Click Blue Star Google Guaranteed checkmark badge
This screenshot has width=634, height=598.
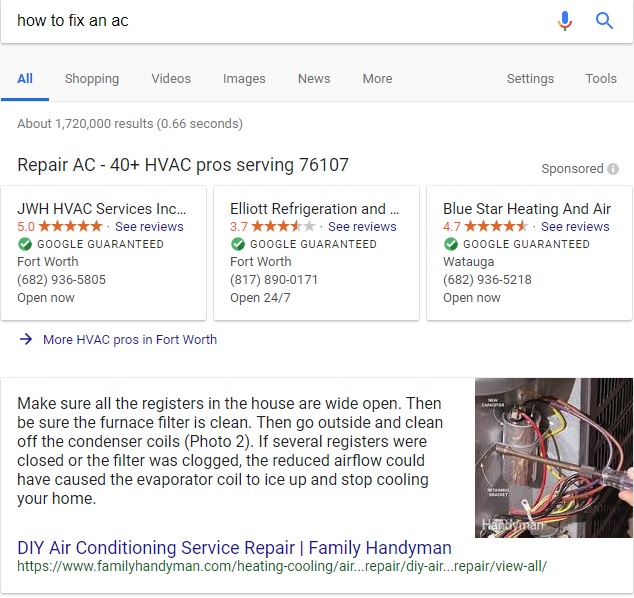click(x=451, y=244)
